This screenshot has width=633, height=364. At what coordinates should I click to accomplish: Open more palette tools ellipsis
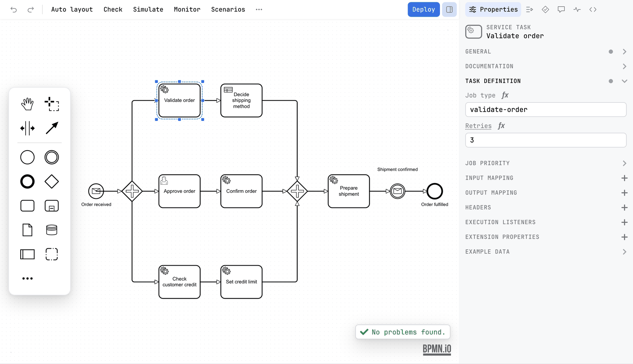[27, 279]
